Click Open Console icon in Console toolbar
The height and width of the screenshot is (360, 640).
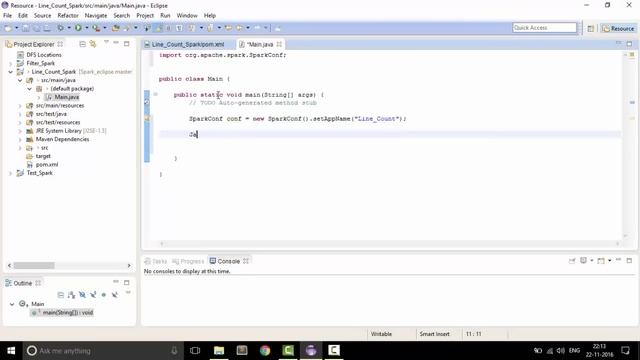point(601,260)
